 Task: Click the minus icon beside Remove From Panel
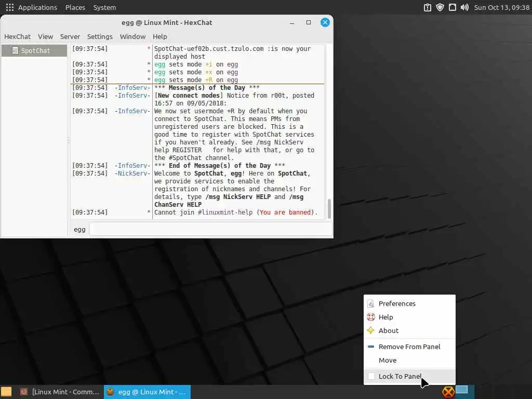coord(371,347)
